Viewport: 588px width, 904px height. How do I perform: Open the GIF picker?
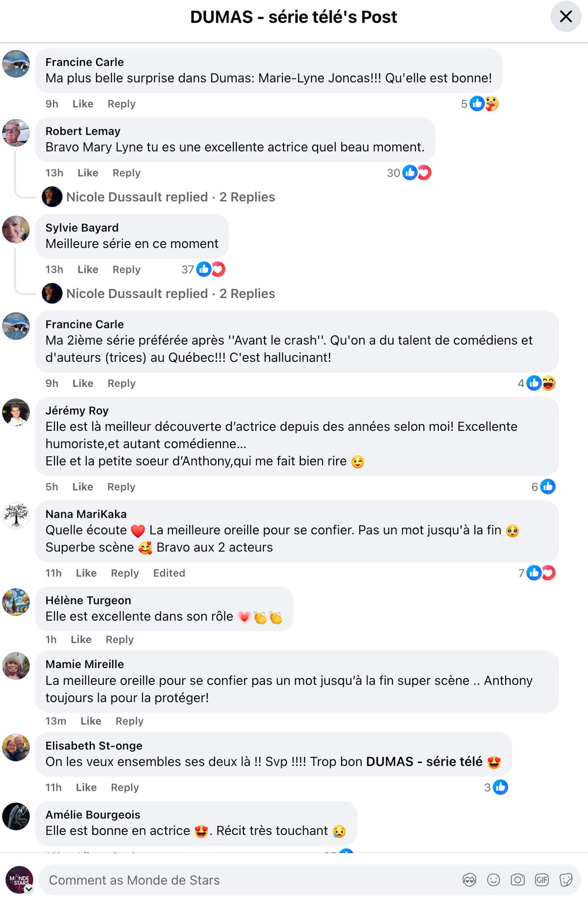click(541, 880)
